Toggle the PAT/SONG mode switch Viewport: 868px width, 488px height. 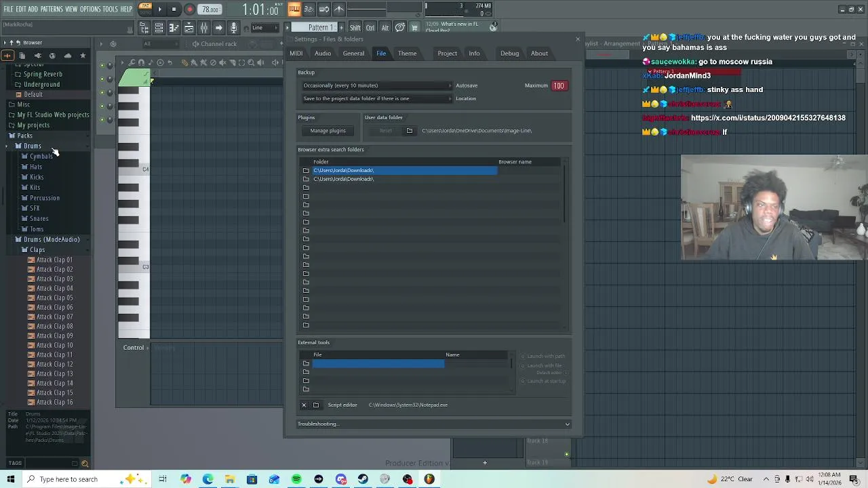tap(145, 9)
